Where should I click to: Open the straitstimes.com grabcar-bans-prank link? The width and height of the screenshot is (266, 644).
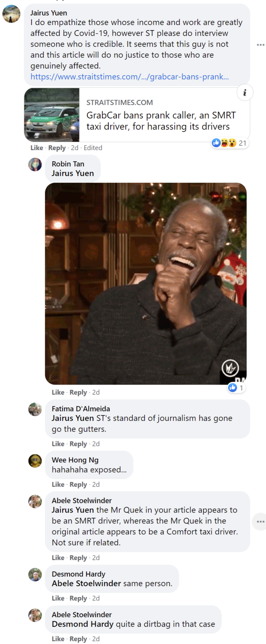130,77
